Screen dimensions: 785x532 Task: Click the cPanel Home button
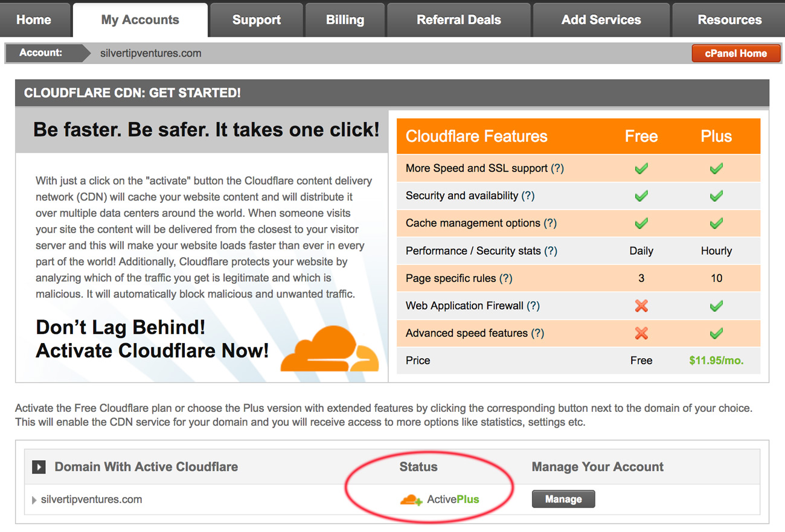coord(736,53)
